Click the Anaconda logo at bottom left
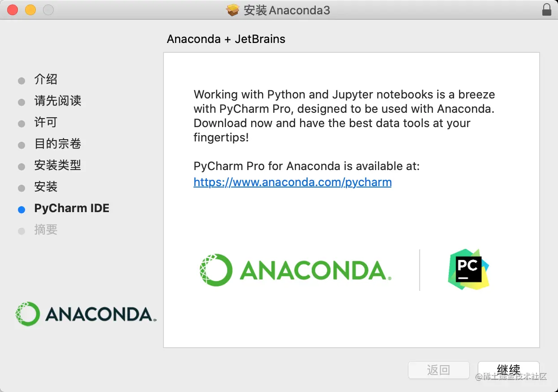Screen dimensions: 558x392 [85, 314]
